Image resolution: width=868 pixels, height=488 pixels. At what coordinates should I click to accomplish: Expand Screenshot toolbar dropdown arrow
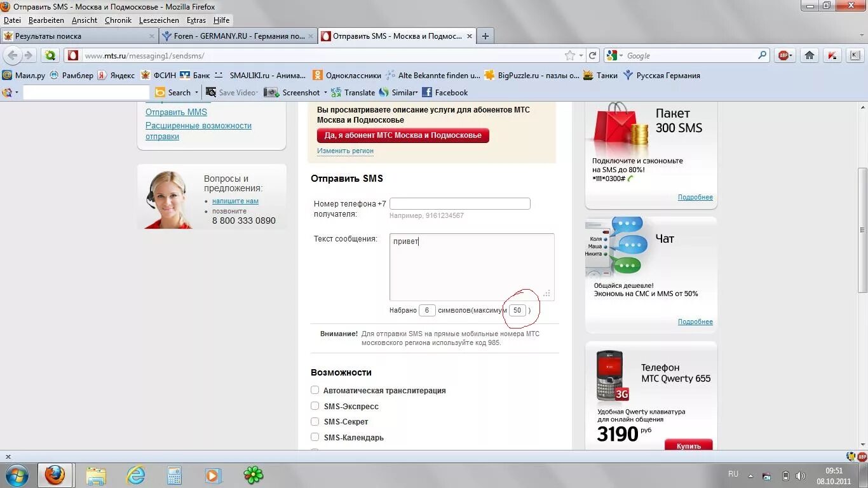pyautogui.click(x=325, y=92)
